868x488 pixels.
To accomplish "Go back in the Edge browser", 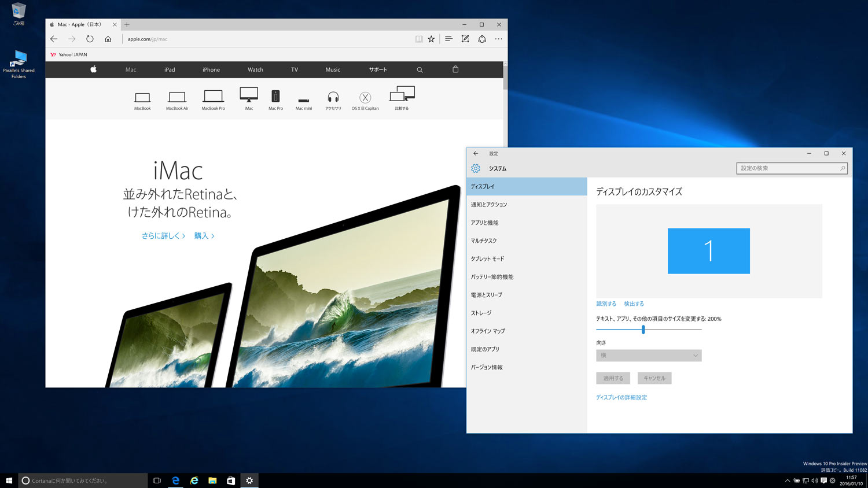I will pyautogui.click(x=54, y=39).
